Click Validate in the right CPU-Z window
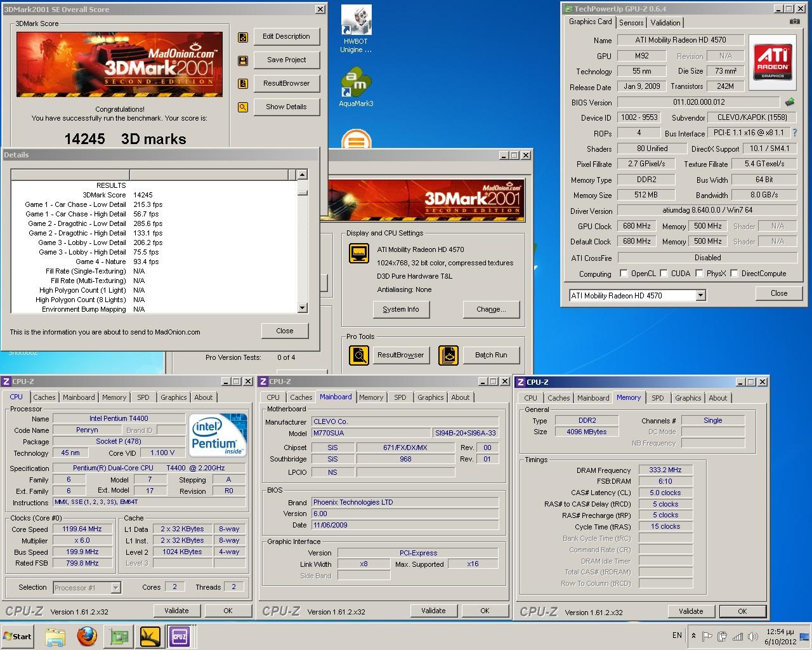The width and height of the screenshot is (812, 650). pos(691,611)
